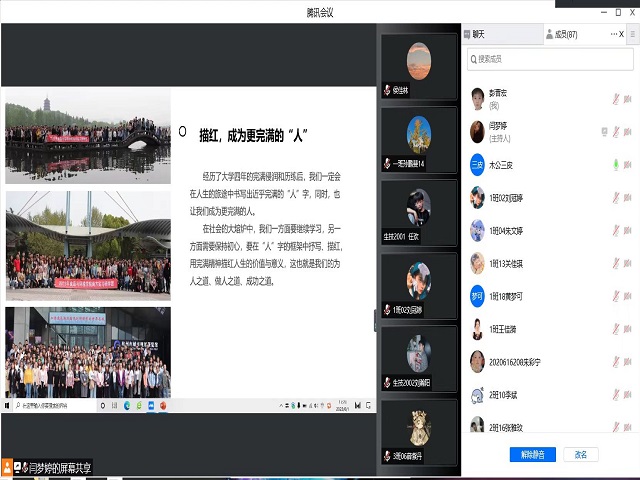Select the avatar of 彭雷宏 in member list
Screen dimensions: 640x480
(x=477, y=99)
